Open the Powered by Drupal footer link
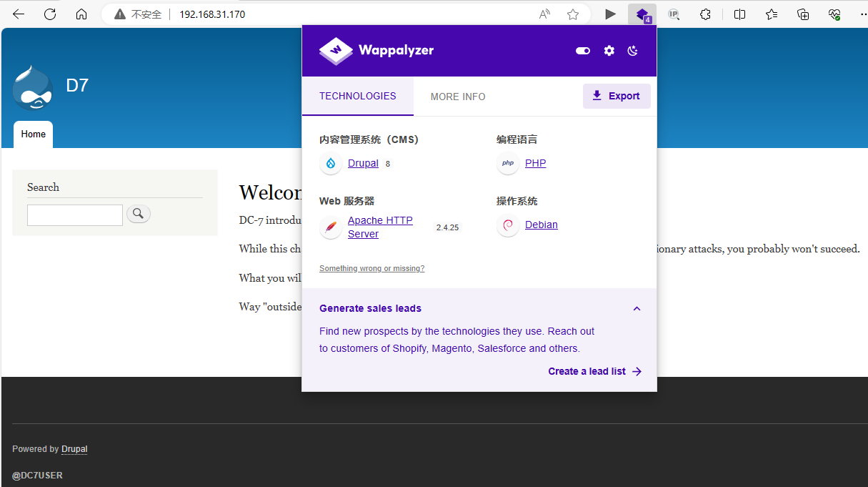868x487 pixels. pyautogui.click(x=74, y=449)
